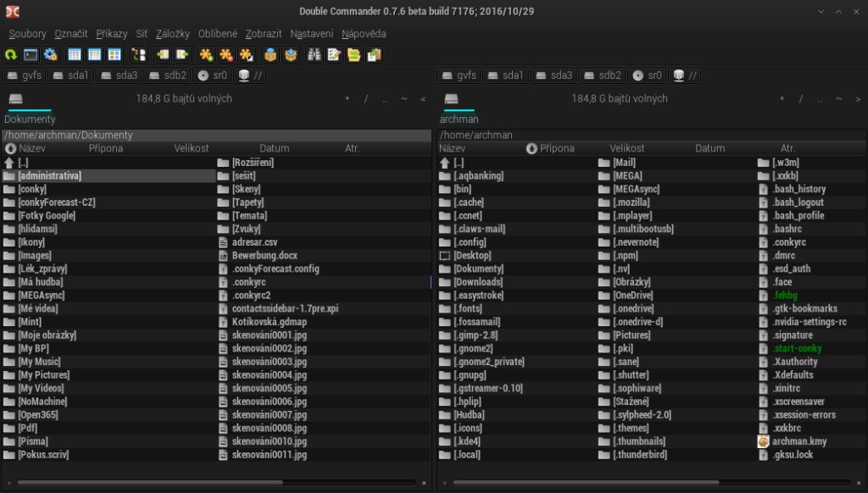Click the archman tab in right panel
868x493 pixels.
coord(459,119)
